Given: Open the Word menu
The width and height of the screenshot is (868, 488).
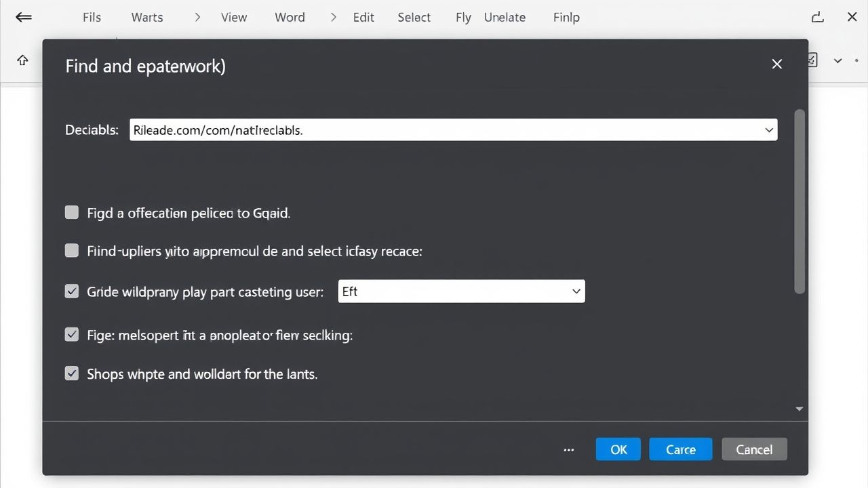Looking at the screenshot, I should (290, 18).
